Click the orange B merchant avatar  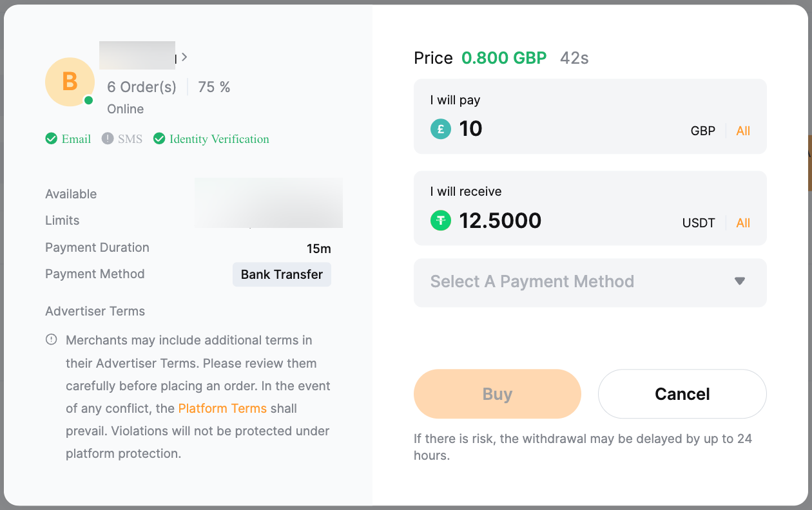tap(70, 82)
